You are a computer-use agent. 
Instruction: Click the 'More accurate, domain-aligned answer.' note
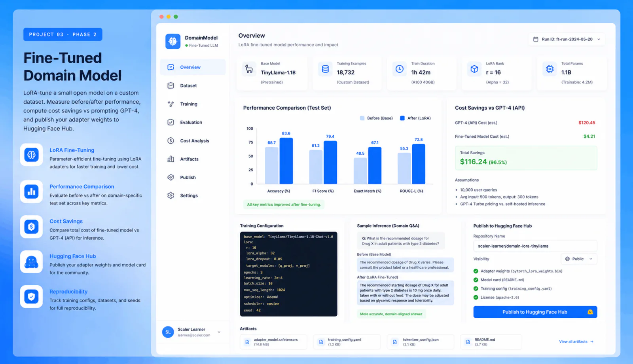click(x=391, y=314)
